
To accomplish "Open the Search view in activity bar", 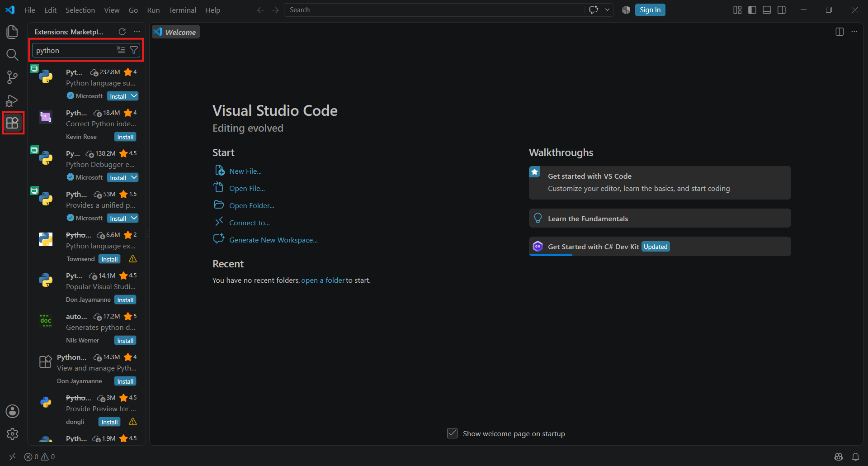I will point(12,55).
